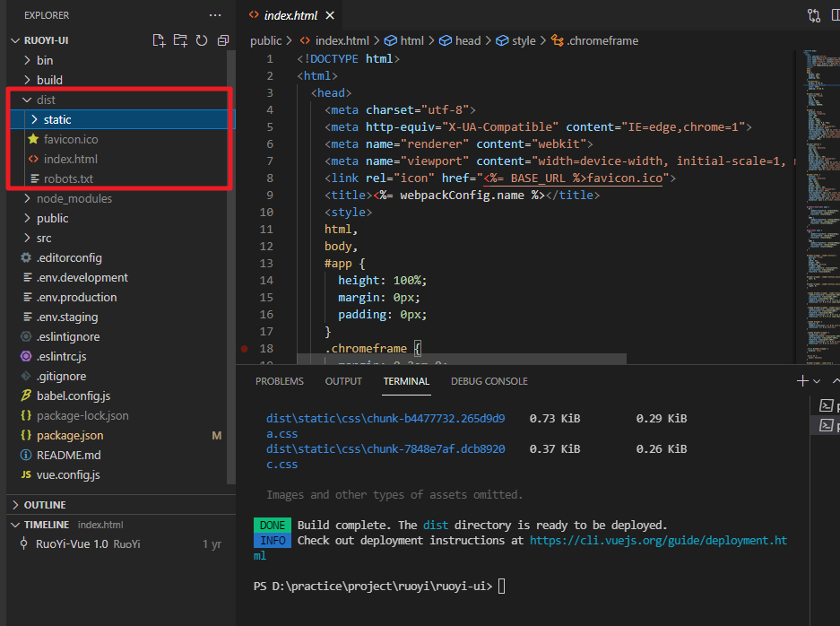
Task: Open the source control compare changes icon
Action: [814, 15]
